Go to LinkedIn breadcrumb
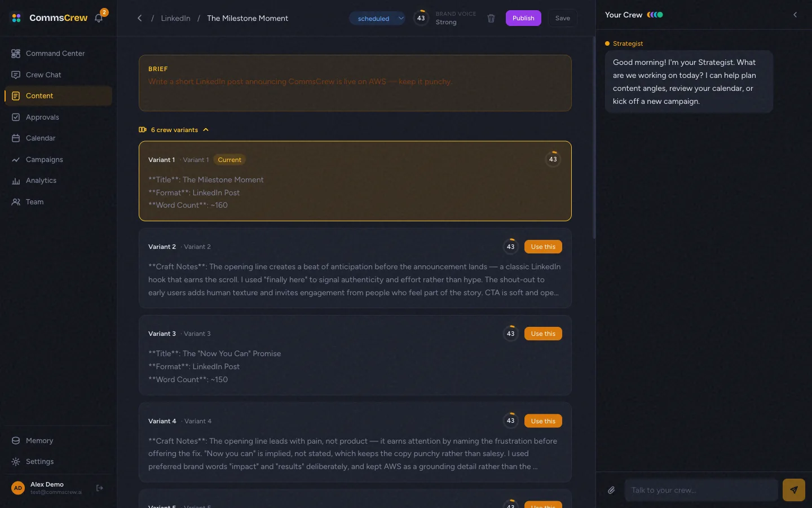The height and width of the screenshot is (508, 812). pyautogui.click(x=175, y=18)
